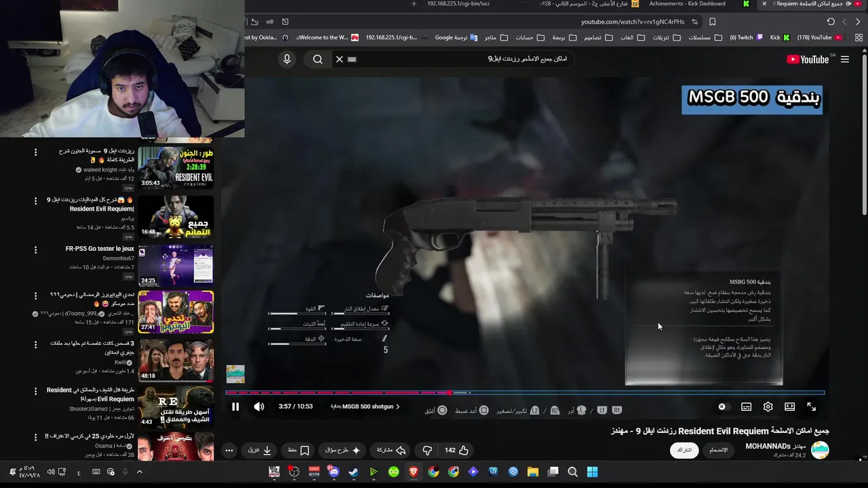The image size is (868, 488).
Task: Open the (6) Twitch bookmark
Action: [745, 37]
